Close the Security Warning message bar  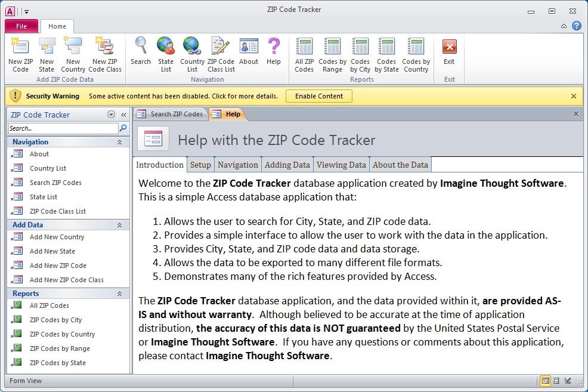[x=573, y=96]
